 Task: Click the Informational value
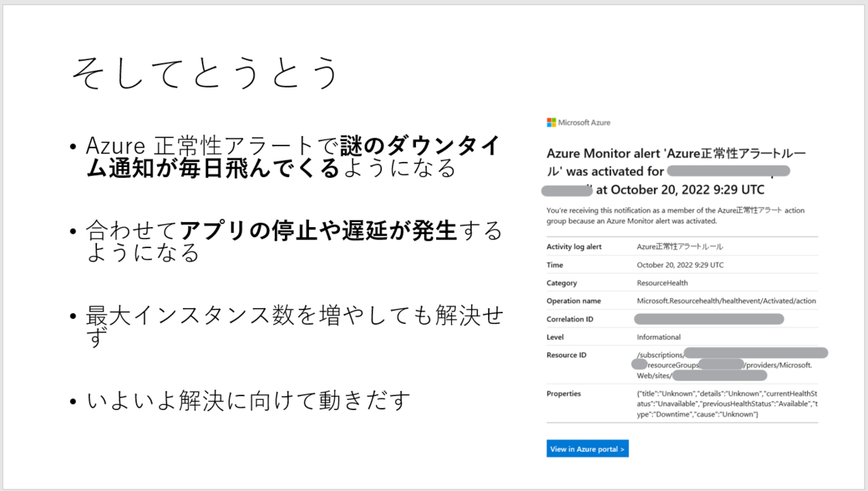coord(658,337)
